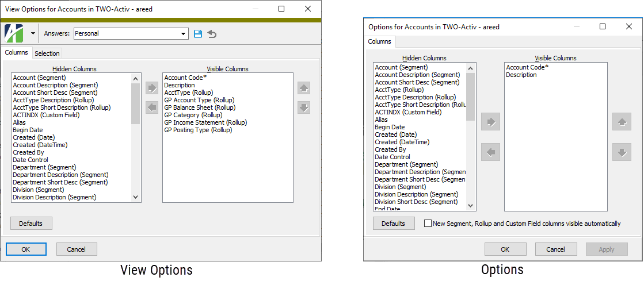Click move left arrow in View Options dialog

click(152, 107)
